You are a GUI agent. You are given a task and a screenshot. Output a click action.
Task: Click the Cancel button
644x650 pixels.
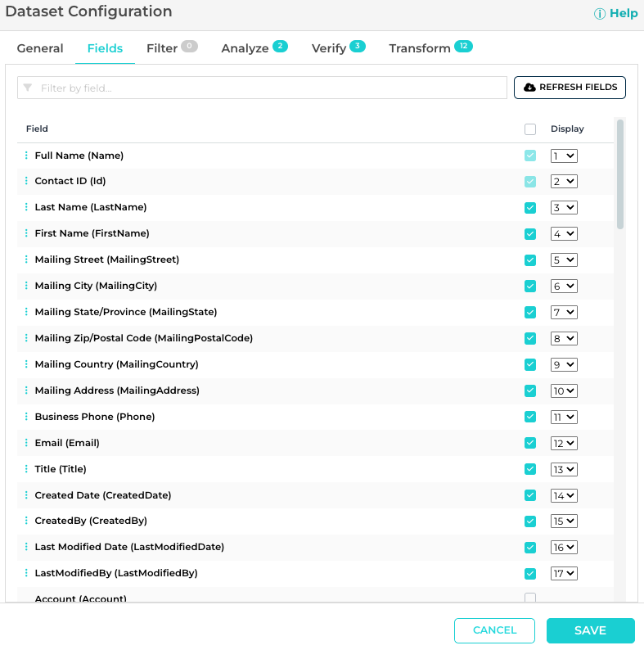[x=494, y=630]
